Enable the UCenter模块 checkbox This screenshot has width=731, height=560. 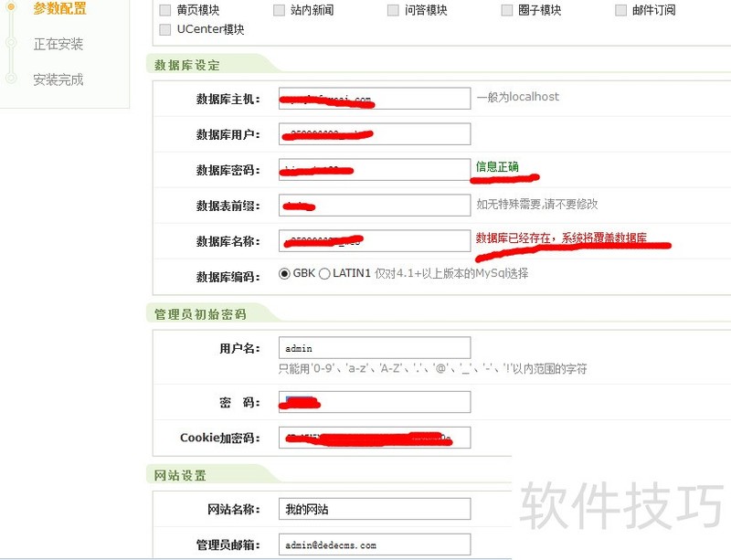165,29
